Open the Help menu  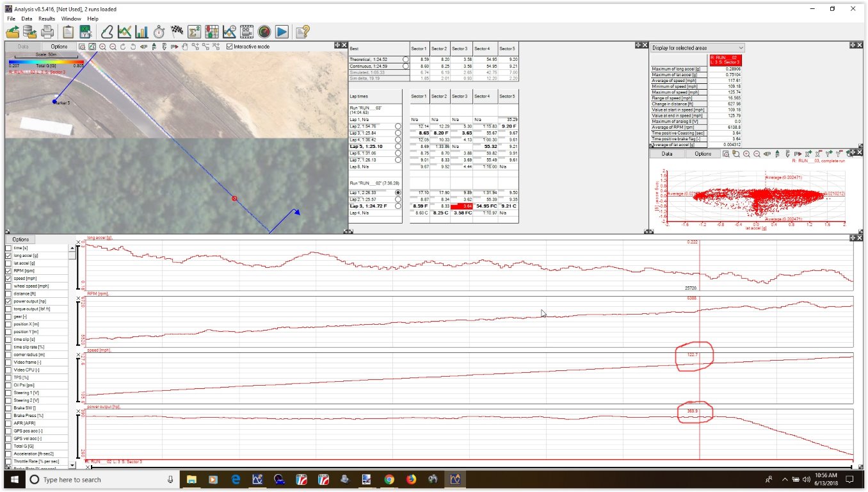point(93,19)
